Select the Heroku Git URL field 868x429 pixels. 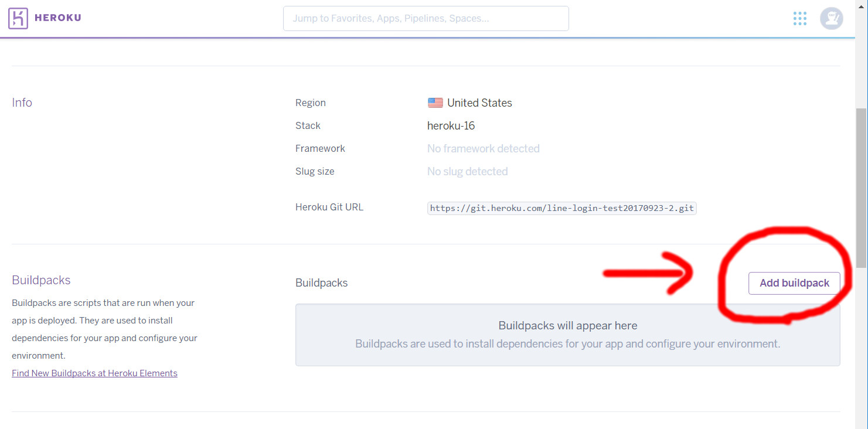pyautogui.click(x=561, y=208)
